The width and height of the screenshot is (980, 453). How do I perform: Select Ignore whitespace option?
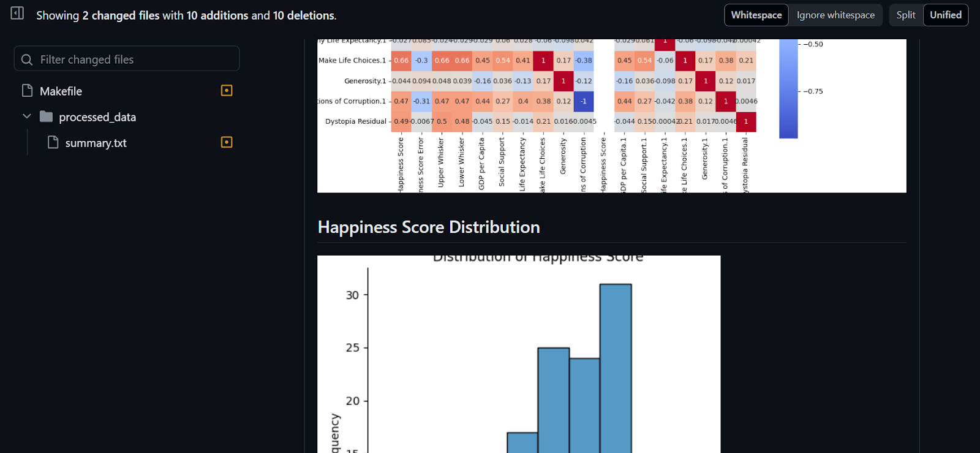pos(835,15)
